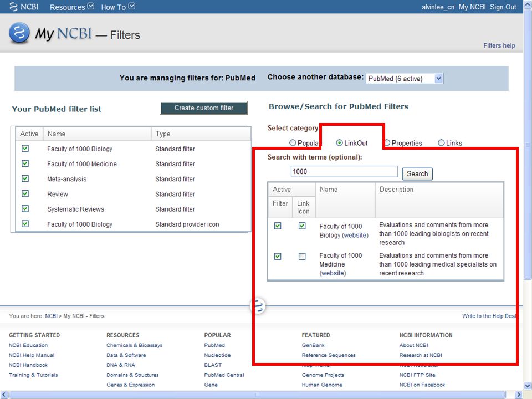This screenshot has width=532, height=399.
Task: Click the Sign Out link
Action: coord(503,7)
